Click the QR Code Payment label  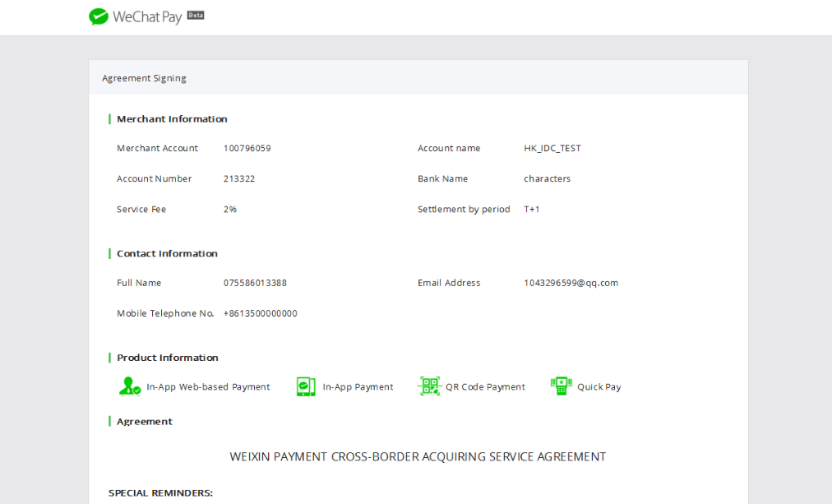click(x=486, y=386)
